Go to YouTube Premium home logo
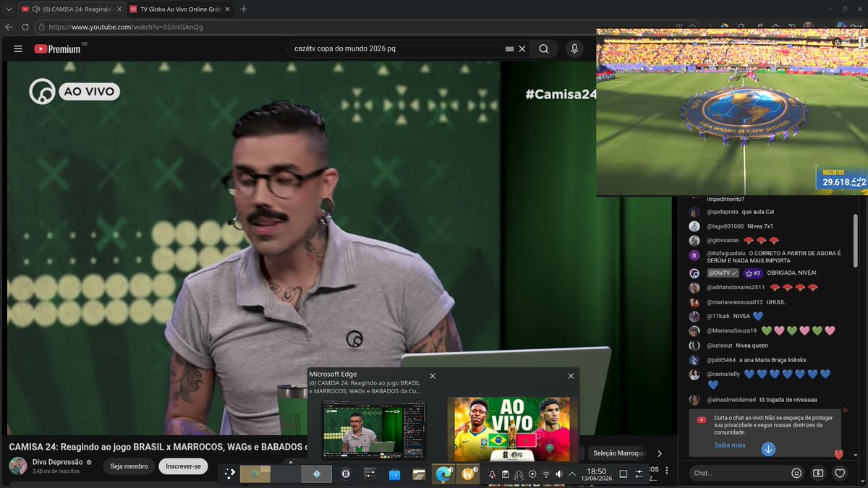Image resolution: width=868 pixels, height=488 pixels. tap(57, 48)
